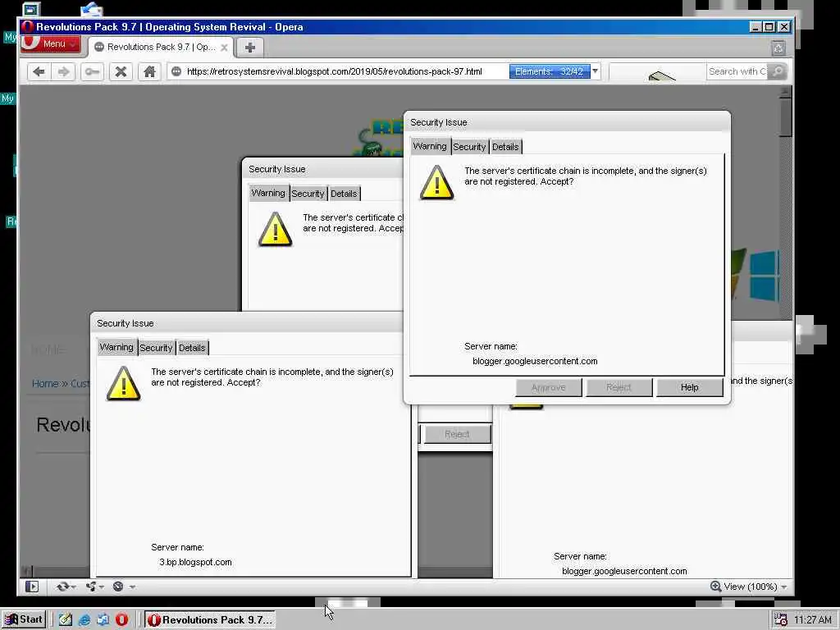Click the 11:27 AM tray clock

point(813,620)
